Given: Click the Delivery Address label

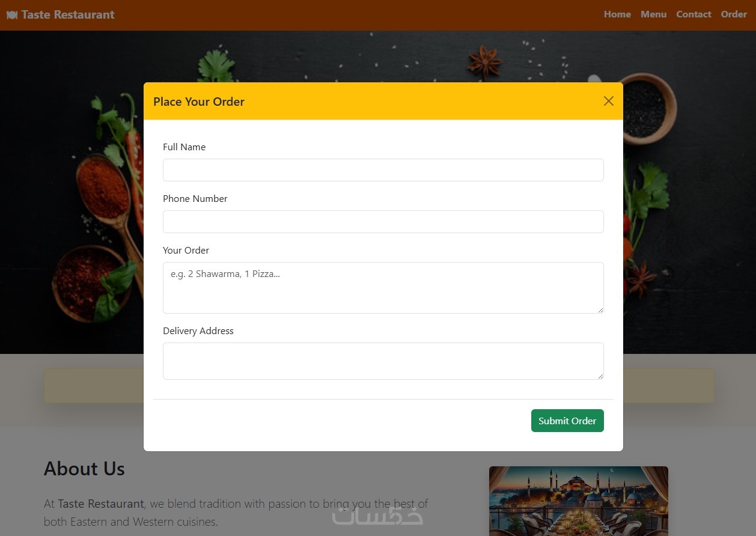Looking at the screenshot, I should point(198,331).
